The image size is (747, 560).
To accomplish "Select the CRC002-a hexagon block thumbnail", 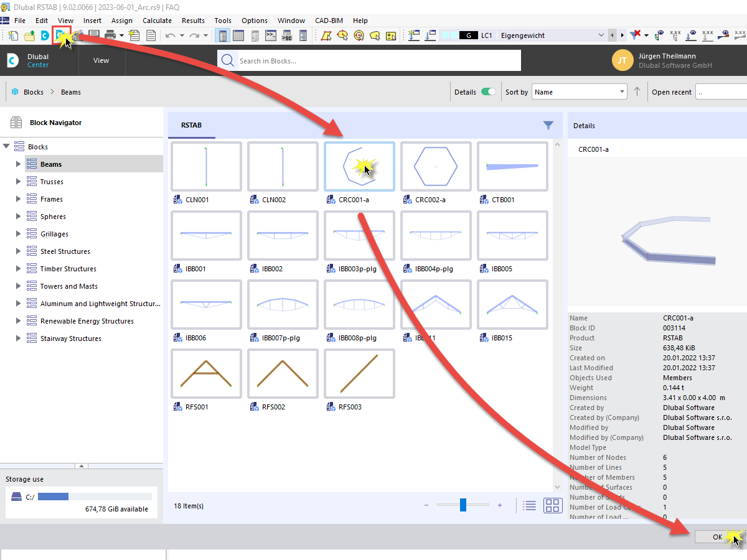I will (x=436, y=166).
